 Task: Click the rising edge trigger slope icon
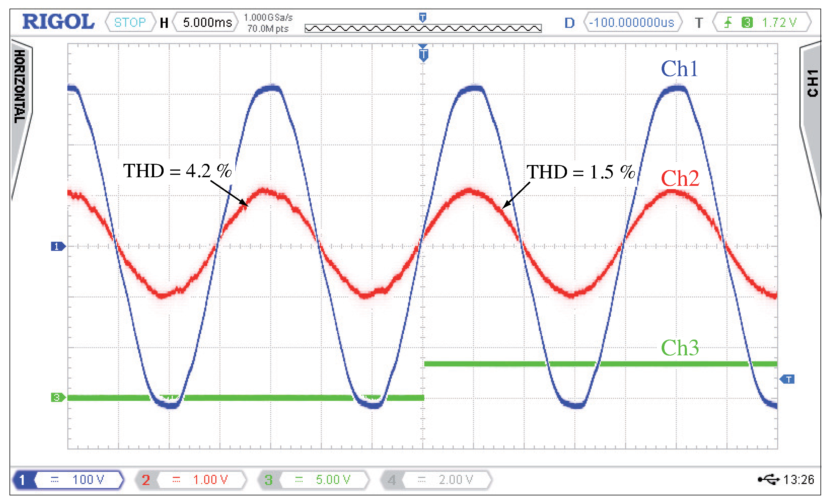728,23
